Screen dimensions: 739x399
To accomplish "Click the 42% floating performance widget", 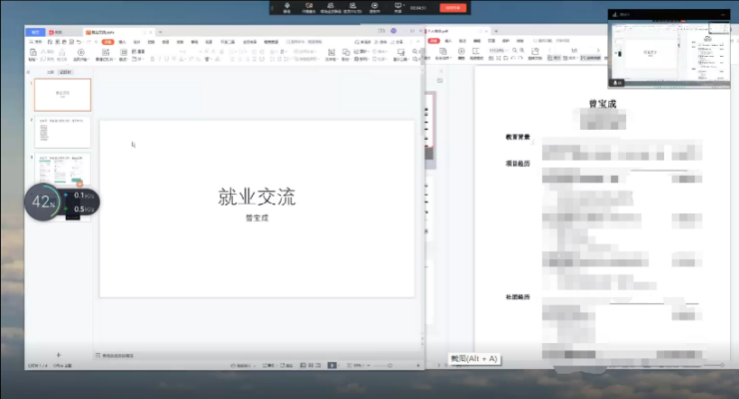I will pyautogui.click(x=43, y=202).
